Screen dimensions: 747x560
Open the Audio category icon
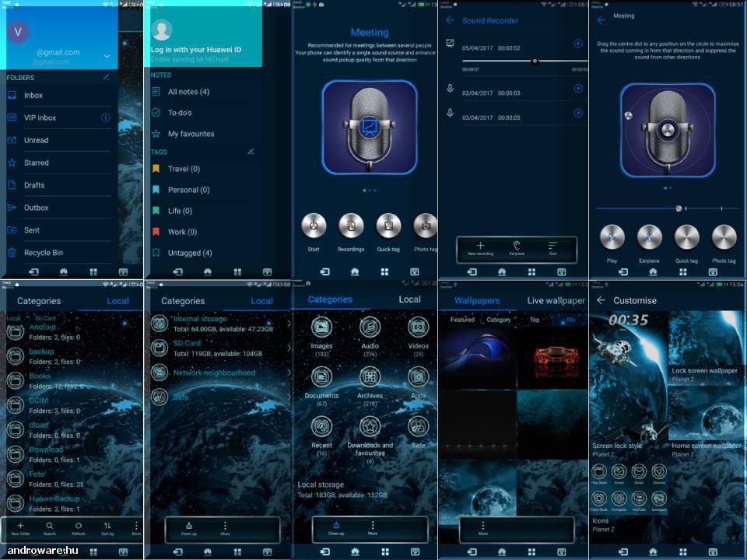coord(370,327)
